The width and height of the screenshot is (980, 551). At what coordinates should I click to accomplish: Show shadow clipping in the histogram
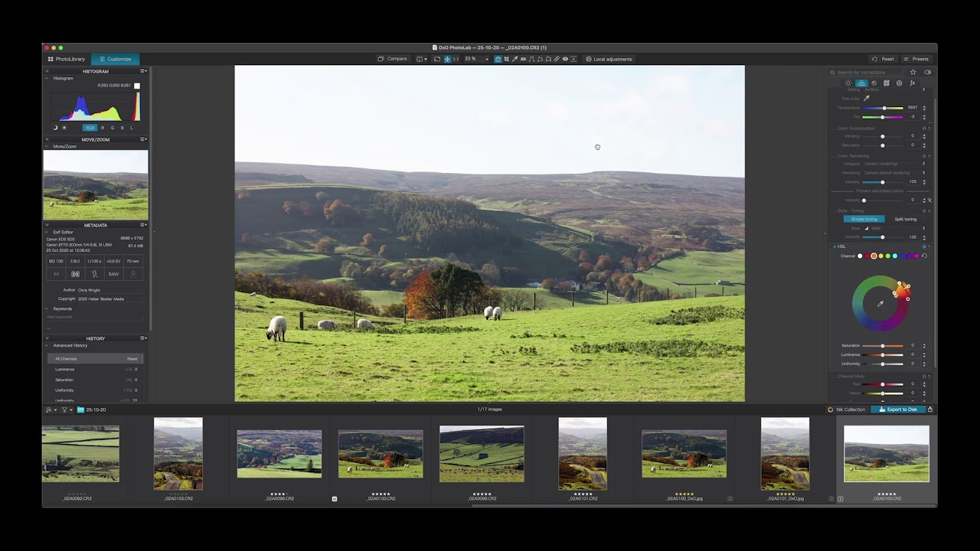pyautogui.click(x=55, y=128)
